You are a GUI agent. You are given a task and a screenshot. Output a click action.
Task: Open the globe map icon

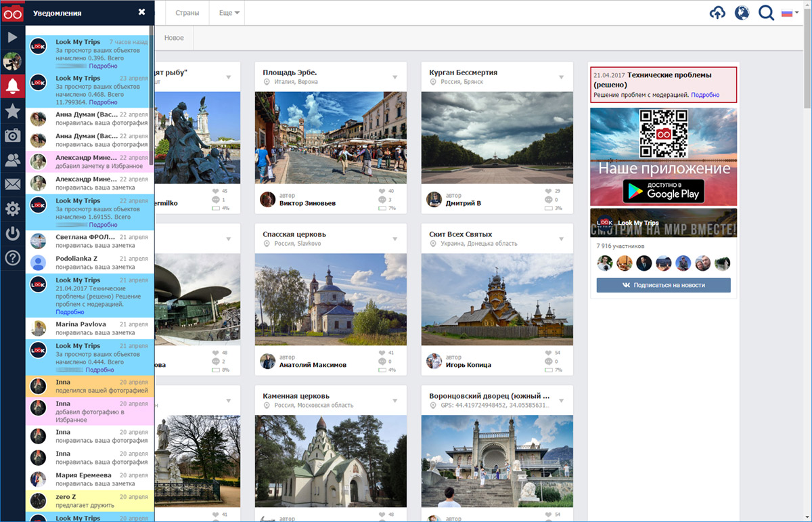pyautogui.click(x=742, y=13)
